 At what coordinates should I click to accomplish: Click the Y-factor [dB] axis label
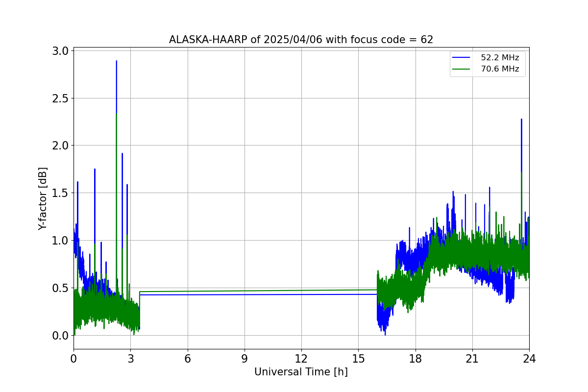coord(43,199)
